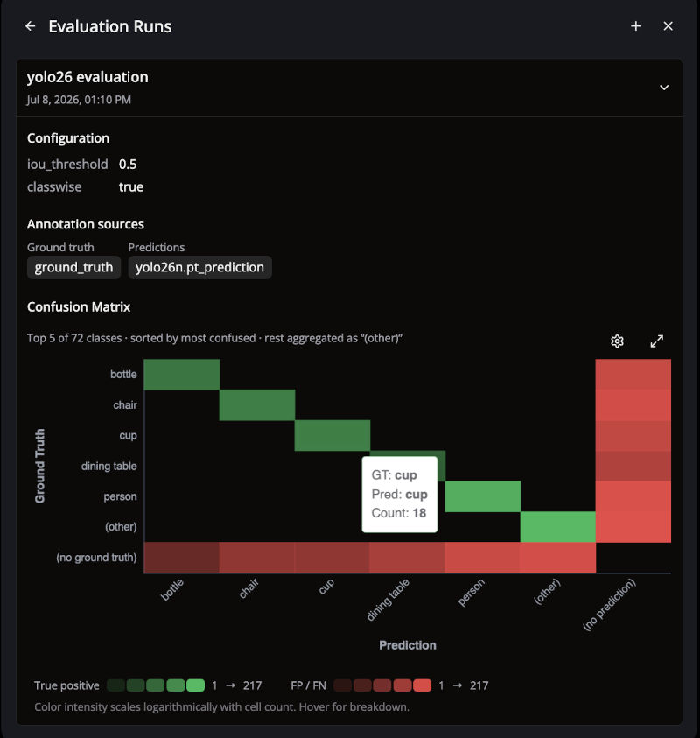Click the 'Configuration' heading
Image resolution: width=700 pixels, height=738 pixels.
(x=68, y=138)
